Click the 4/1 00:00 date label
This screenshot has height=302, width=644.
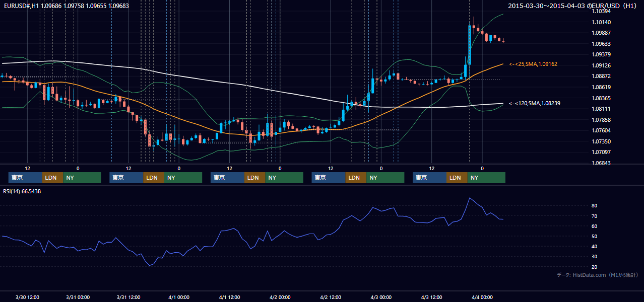179,297
